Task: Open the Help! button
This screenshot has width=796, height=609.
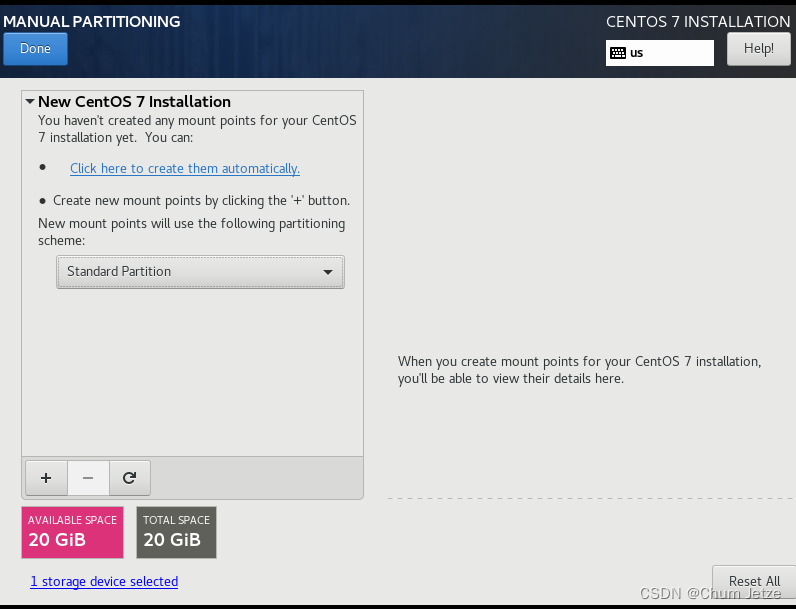Action: coord(758,49)
